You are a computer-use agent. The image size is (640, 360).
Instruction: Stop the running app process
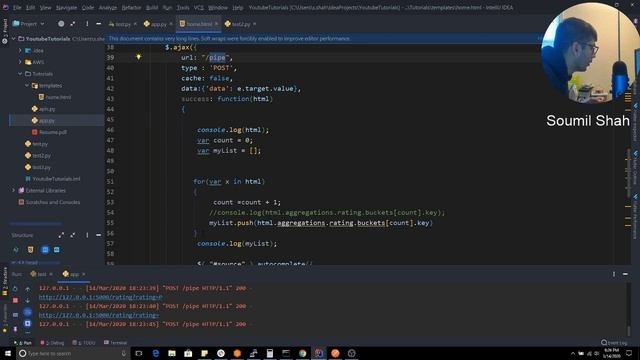(15, 300)
